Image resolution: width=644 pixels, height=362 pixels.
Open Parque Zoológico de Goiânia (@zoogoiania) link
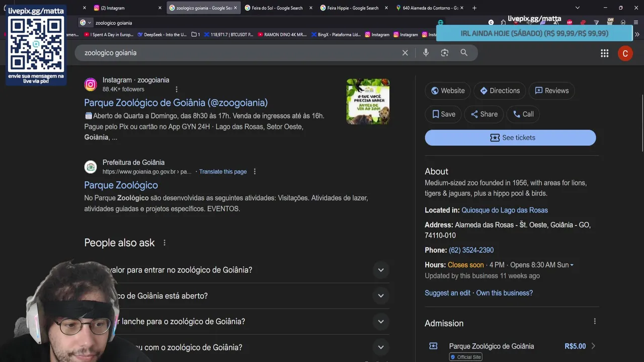click(x=176, y=103)
